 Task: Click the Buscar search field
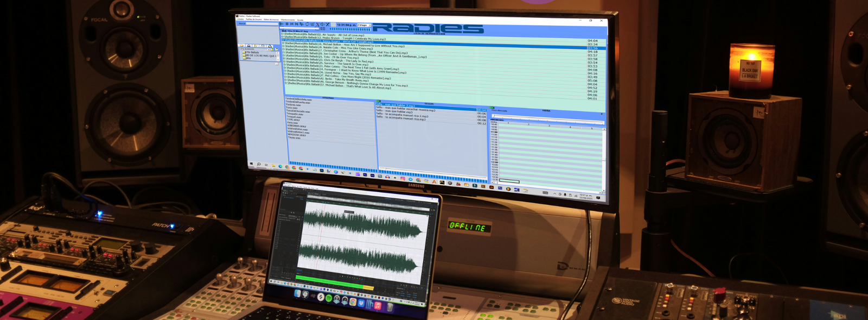(x=262, y=24)
